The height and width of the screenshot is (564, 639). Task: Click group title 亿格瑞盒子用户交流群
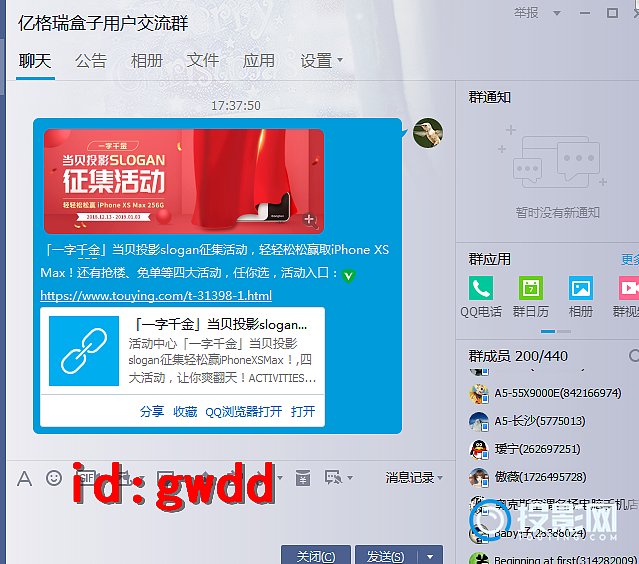103,23
